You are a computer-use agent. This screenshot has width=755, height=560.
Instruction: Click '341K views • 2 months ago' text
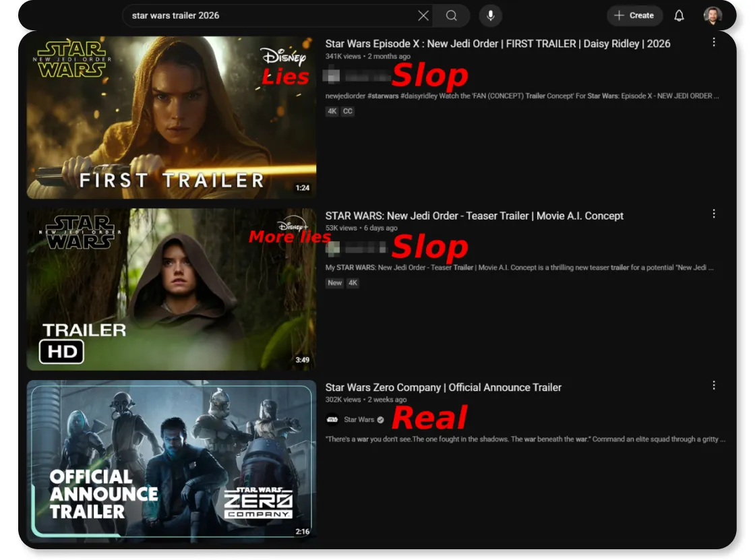pos(368,57)
